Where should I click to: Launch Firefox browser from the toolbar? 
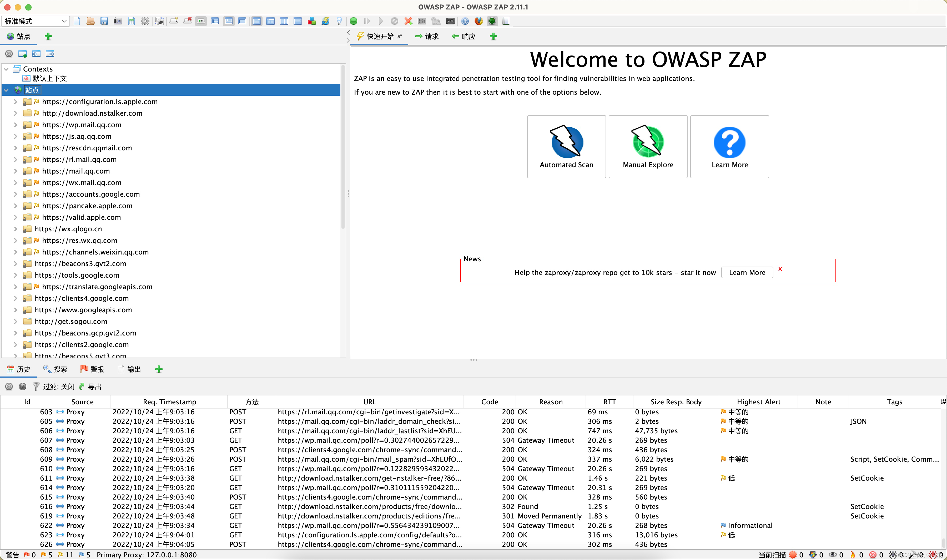(478, 21)
